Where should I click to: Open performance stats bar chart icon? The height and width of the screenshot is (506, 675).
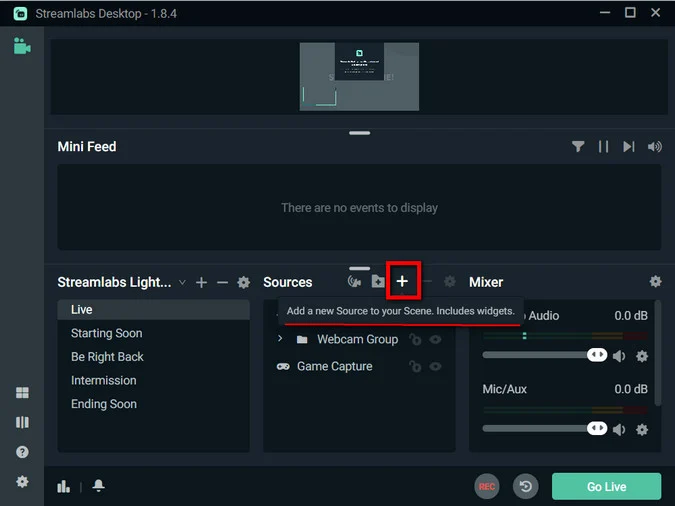64,487
